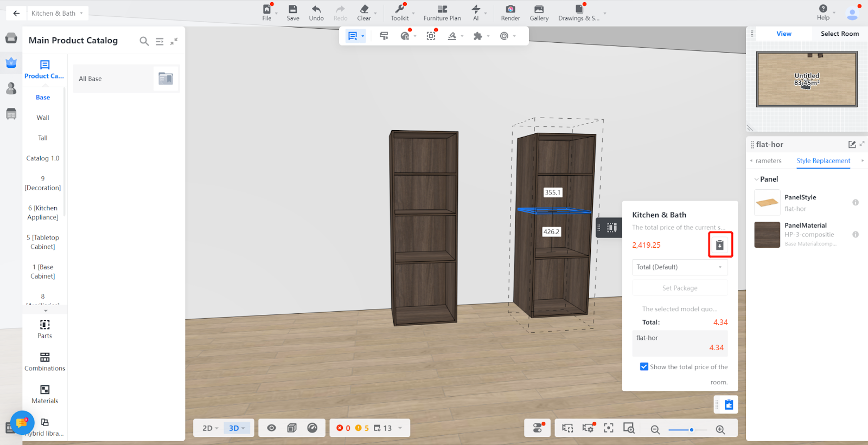Open the Kitchen & Bath module dropdown
The image size is (868, 445).
[58, 13]
